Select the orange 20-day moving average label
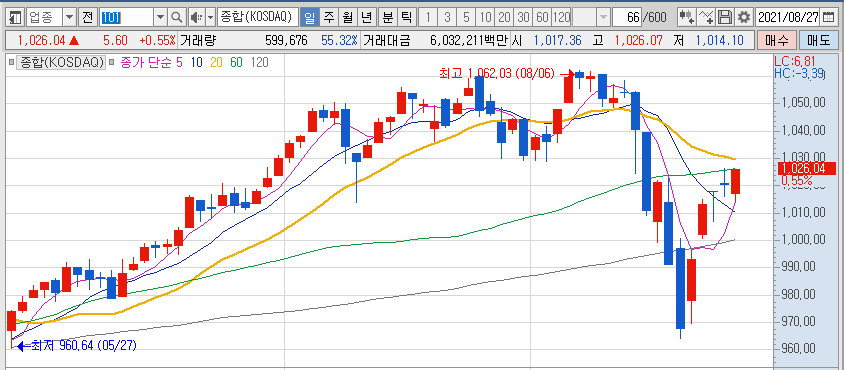The width and height of the screenshot is (844, 370). [216, 62]
